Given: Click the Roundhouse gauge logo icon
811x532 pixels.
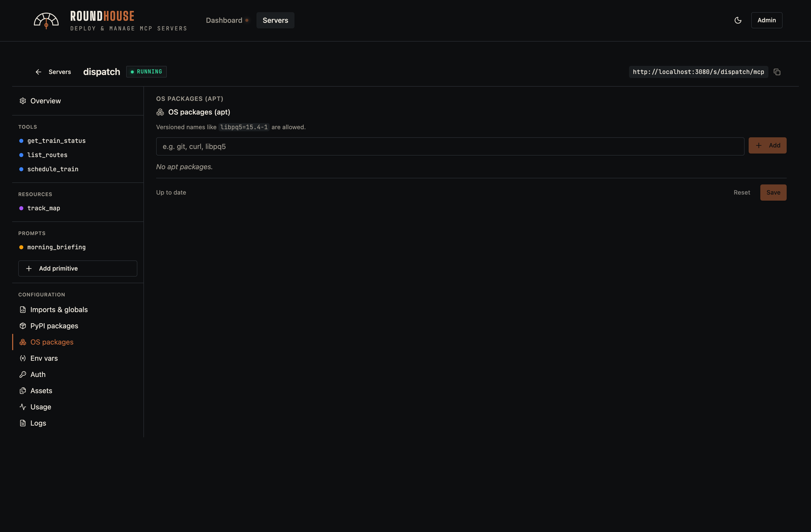Looking at the screenshot, I should [46, 21].
